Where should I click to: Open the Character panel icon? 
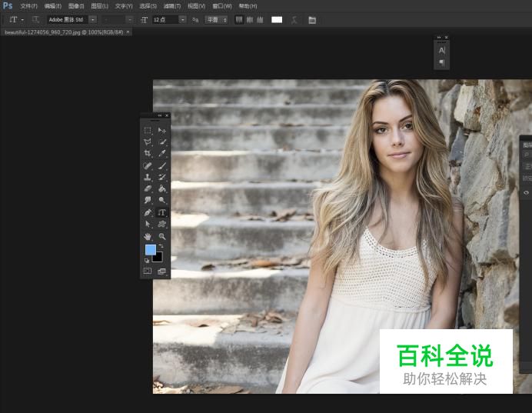442,50
